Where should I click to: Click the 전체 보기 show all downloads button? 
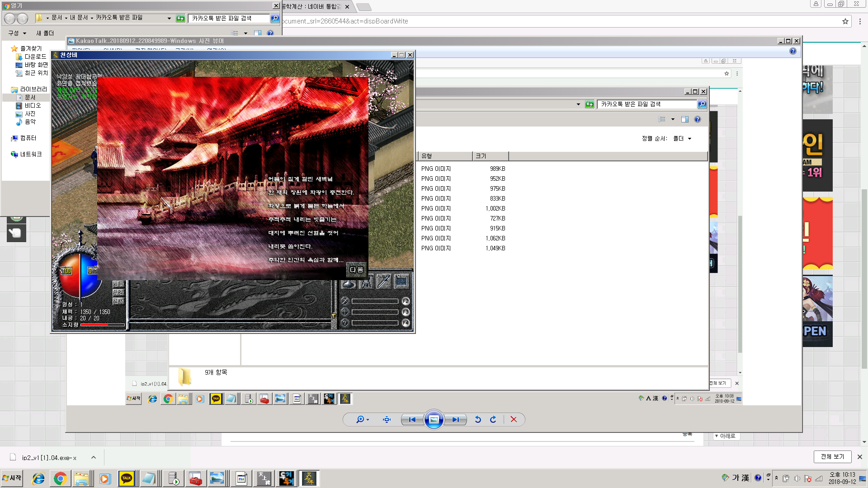pos(832,457)
